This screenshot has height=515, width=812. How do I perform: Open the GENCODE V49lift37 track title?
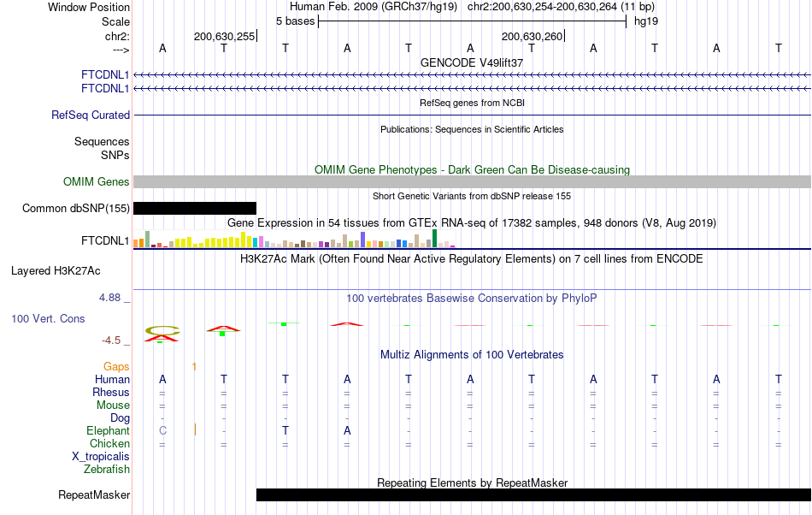(x=472, y=62)
